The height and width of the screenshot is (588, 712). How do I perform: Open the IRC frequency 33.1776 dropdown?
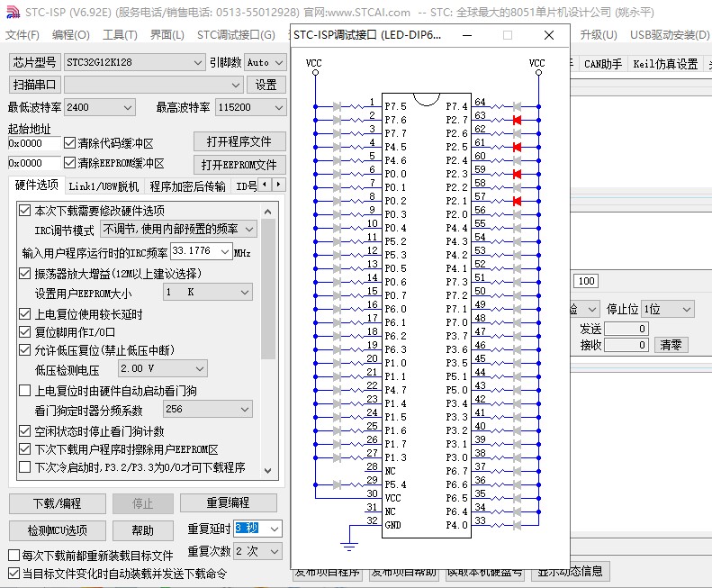pos(201,251)
